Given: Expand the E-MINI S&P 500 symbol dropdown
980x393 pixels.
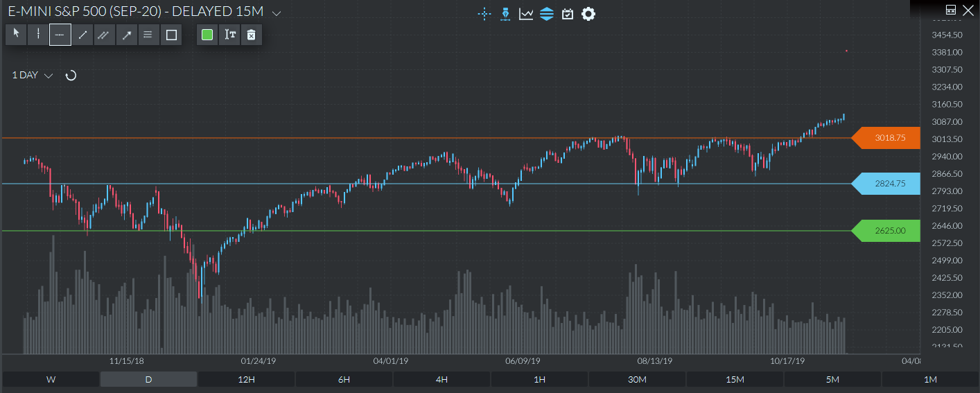Looking at the screenshot, I should point(277,13).
